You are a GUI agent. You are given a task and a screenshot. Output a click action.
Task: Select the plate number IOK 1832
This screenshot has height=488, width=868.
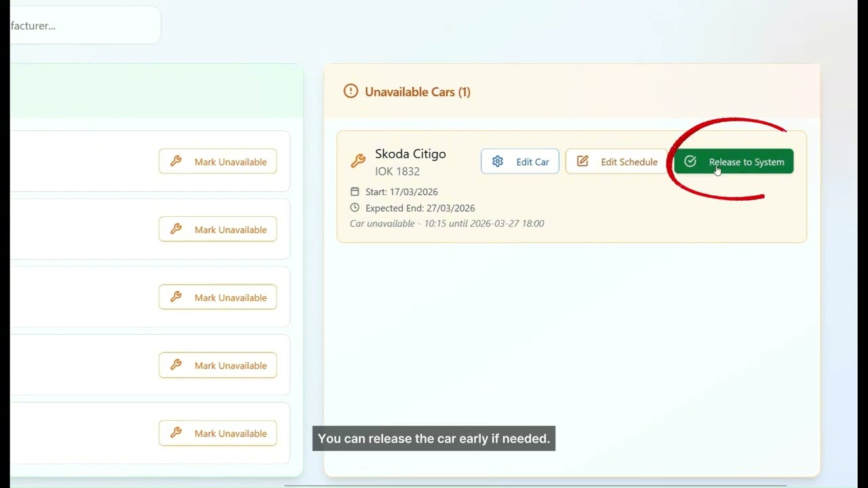pos(397,171)
